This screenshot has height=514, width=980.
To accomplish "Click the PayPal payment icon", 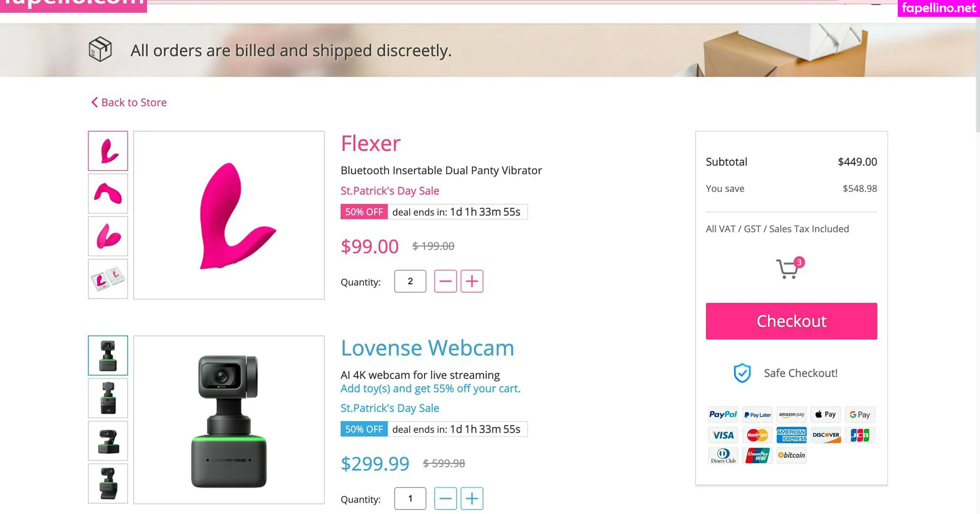I will pos(723,414).
